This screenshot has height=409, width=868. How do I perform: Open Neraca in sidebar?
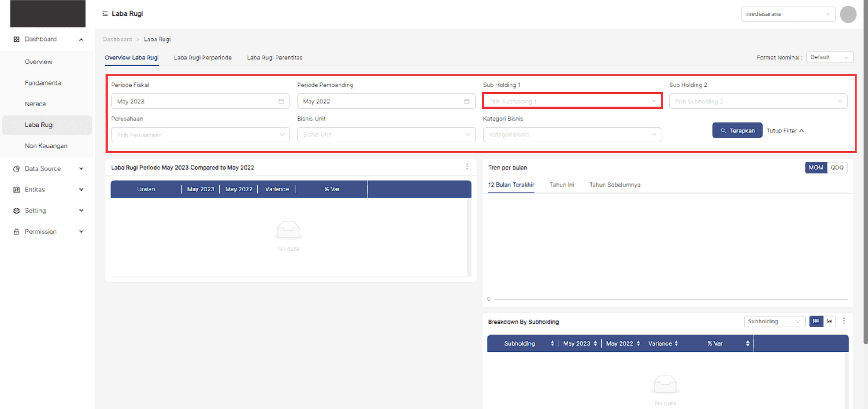click(x=35, y=104)
